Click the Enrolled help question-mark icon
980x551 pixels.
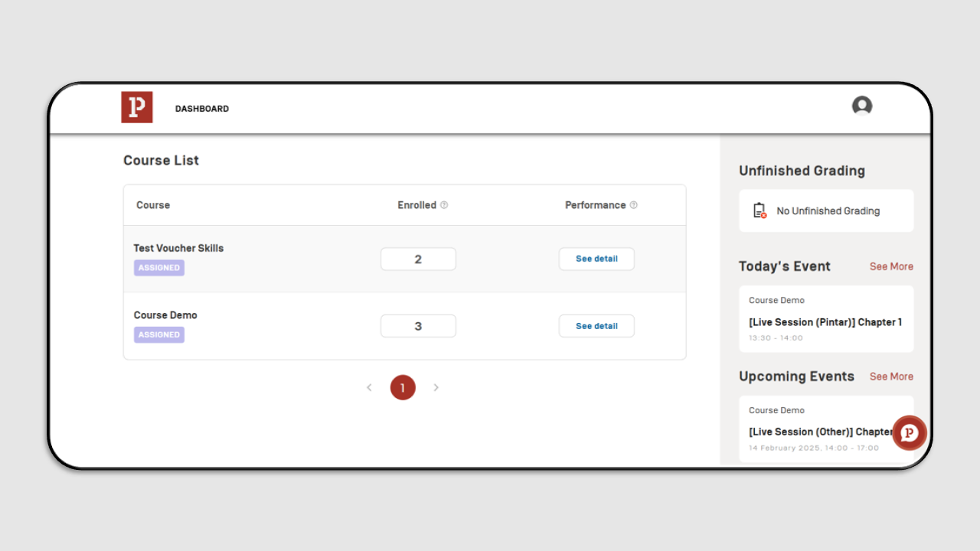pos(444,205)
